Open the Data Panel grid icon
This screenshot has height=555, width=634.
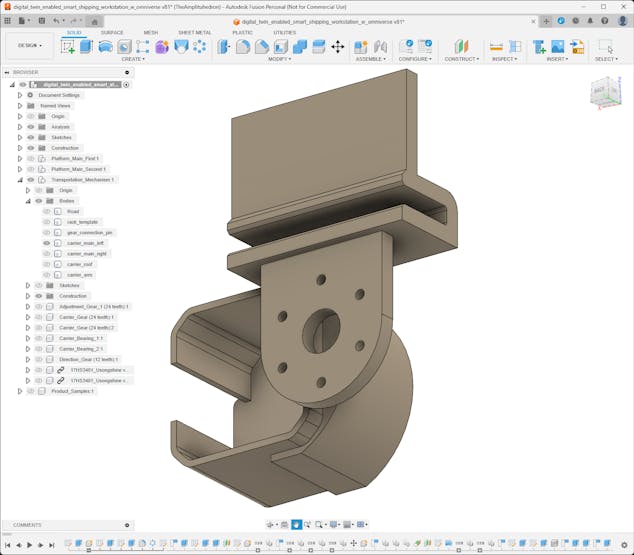tap(8, 21)
